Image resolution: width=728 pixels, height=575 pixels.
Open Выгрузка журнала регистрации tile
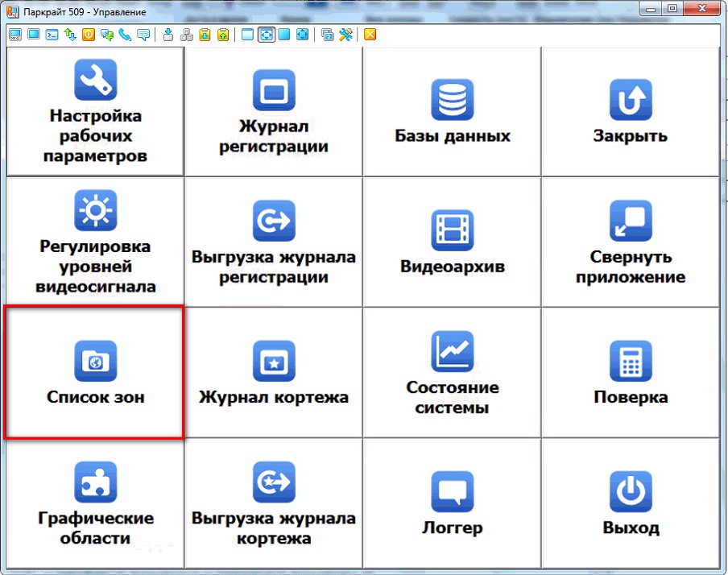tap(274, 242)
